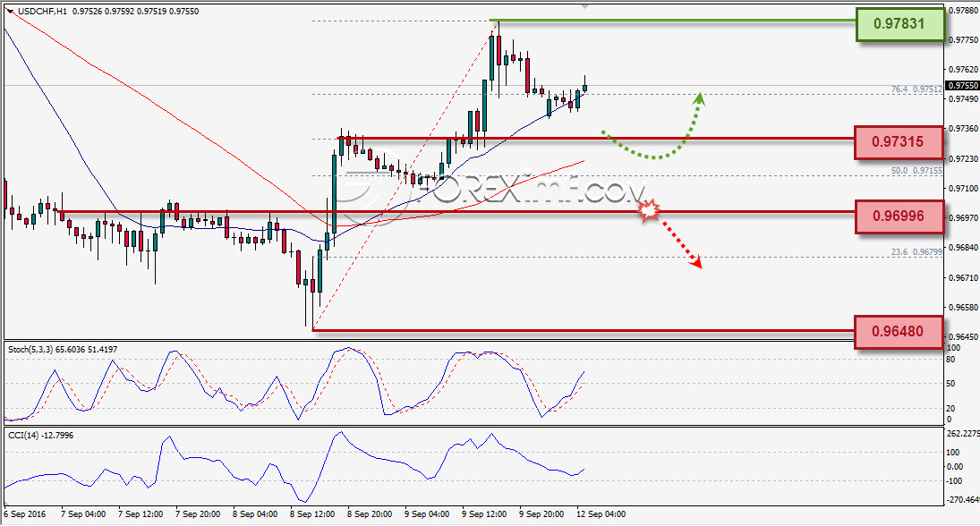The image size is (980, 526).
Task: Click the 6 Sep 2016 date label
Action: tap(25, 514)
